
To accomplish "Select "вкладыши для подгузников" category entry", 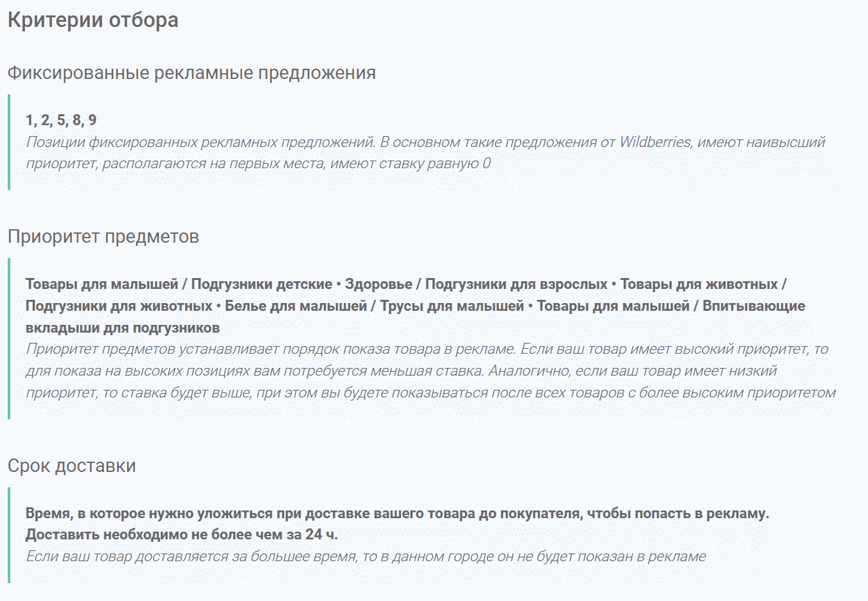I will [x=123, y=327].
